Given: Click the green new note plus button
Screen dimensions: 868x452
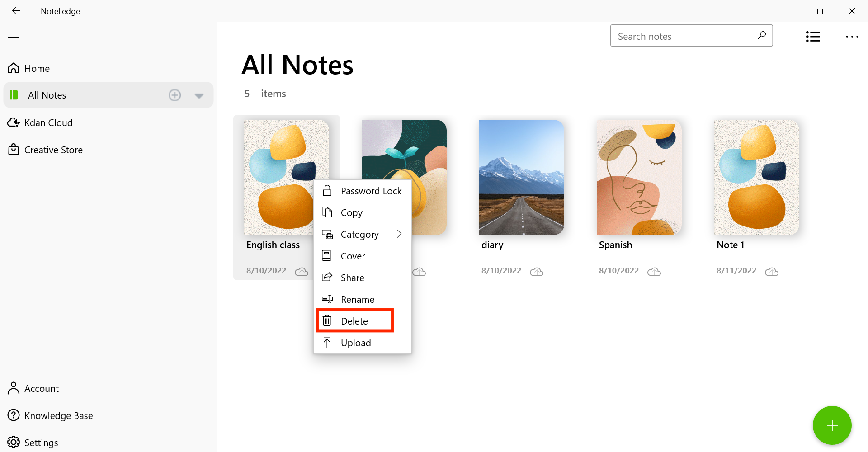Looking at the screenshot, I should pyautogui.click(x=832, y=425).
